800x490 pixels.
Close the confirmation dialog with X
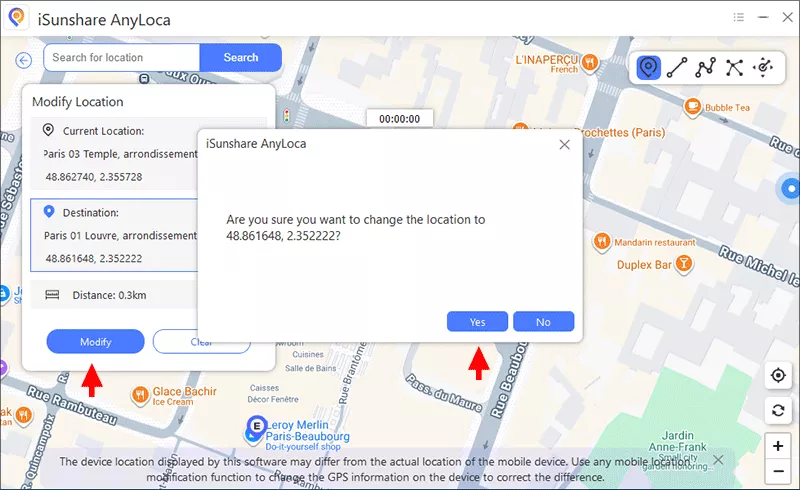[x=564, y=144]
